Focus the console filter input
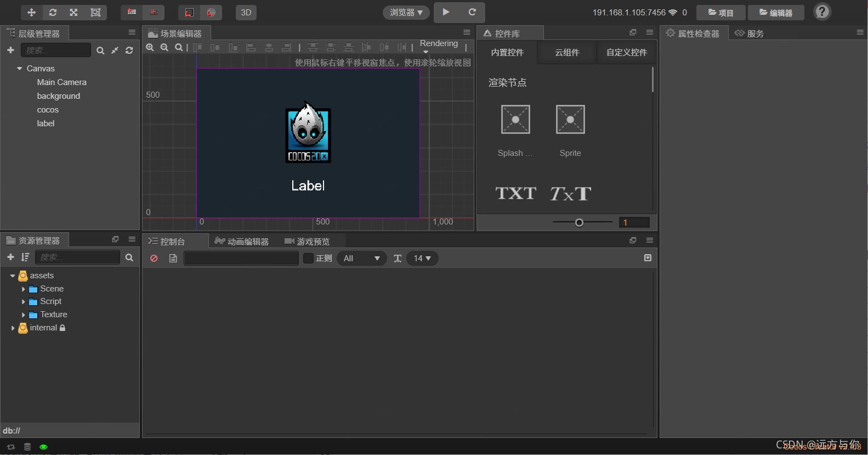Screen dimensions: 868x455 241,258
